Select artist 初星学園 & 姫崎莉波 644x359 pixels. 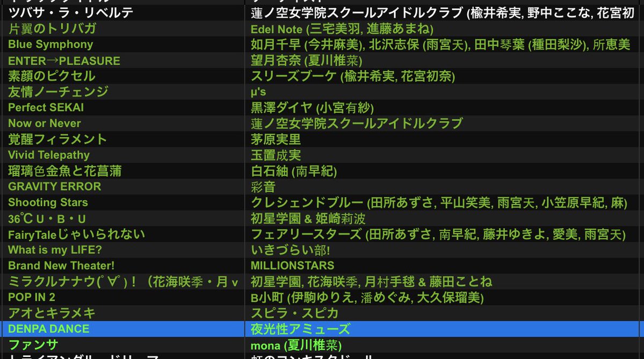[308, 219]
